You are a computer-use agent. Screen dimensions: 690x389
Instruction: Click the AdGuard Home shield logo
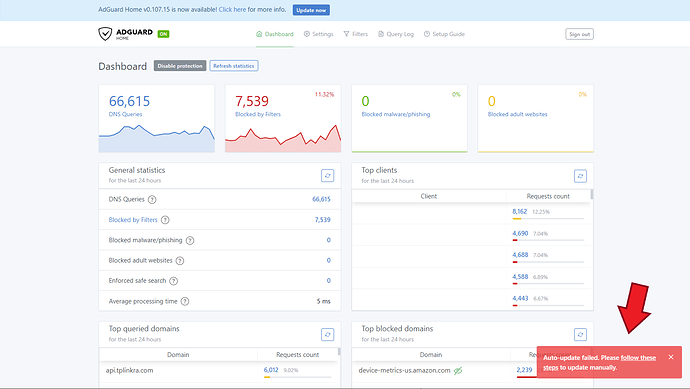(x=105, y=34)
